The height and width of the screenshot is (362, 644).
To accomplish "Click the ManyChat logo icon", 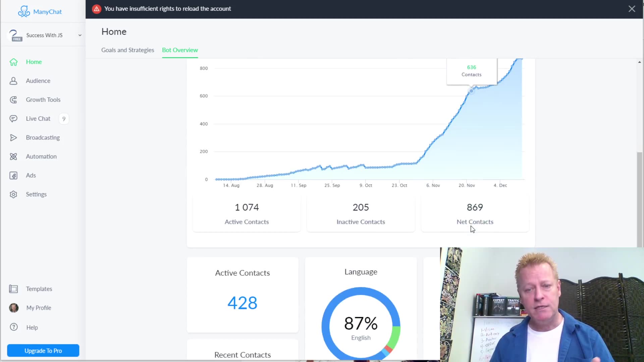I will [x=24, y=11].
